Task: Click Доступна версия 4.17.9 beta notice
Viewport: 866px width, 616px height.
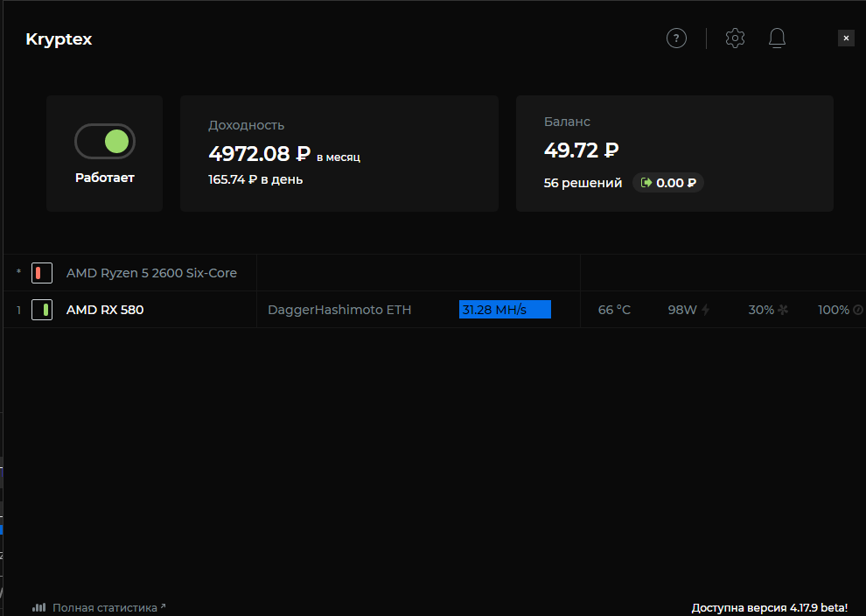Action: click(x=770, y=608)
